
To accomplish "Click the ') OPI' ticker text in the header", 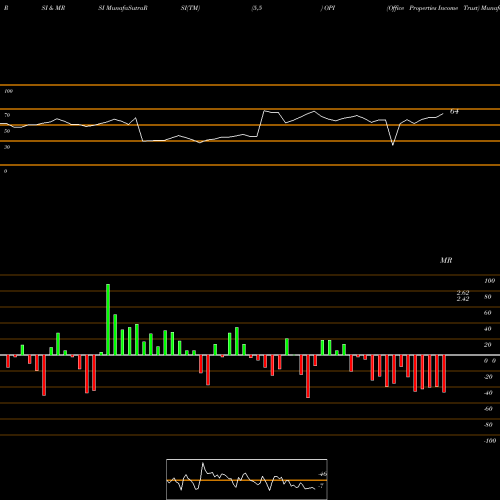I will [x=328, y=8].
